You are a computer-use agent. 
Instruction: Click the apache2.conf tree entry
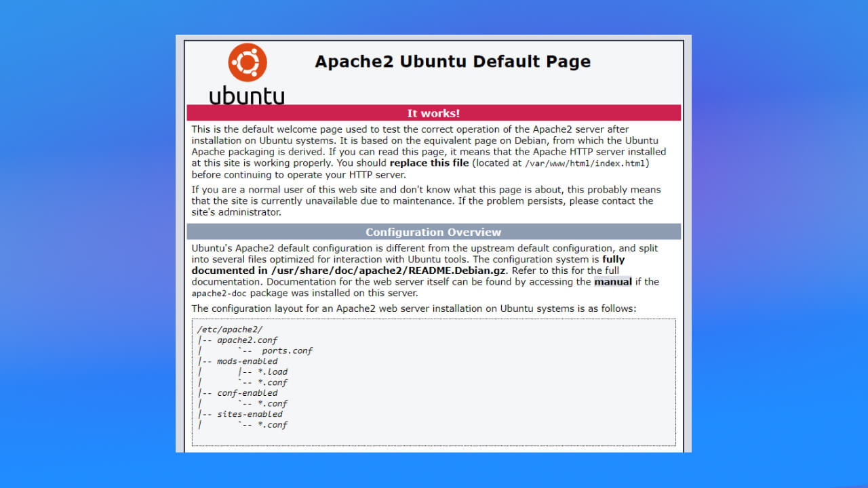pyautogui.click(x=248, y=340)
